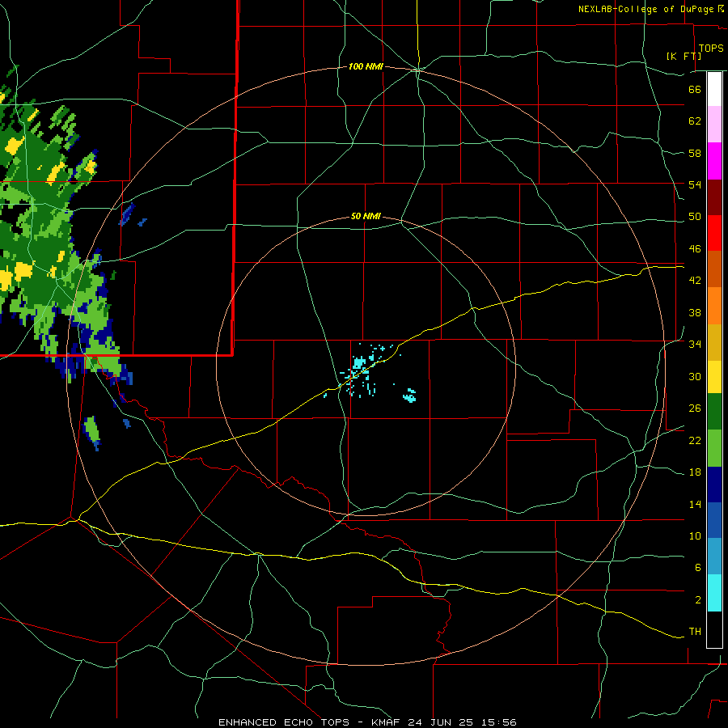Screen dimensions: 728x728
Task: Click the 100 NMI range ring label
Action: pos(366,67)
